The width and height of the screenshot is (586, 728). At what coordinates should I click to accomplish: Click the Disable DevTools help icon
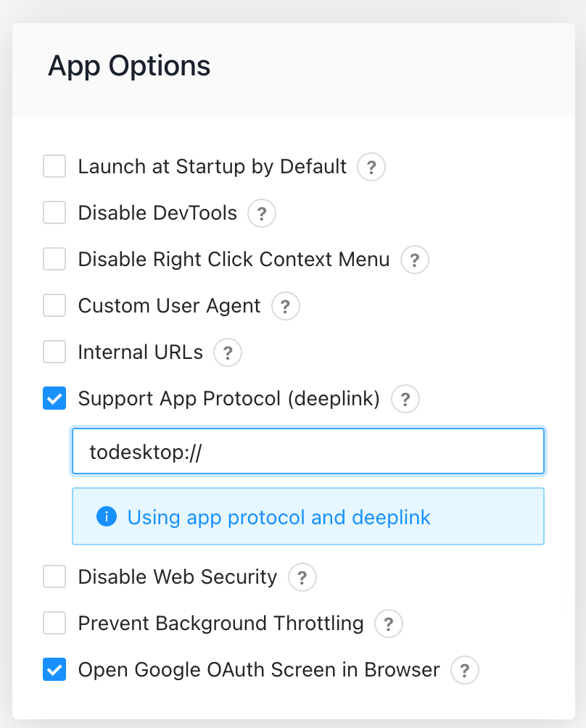click(261, 213)
